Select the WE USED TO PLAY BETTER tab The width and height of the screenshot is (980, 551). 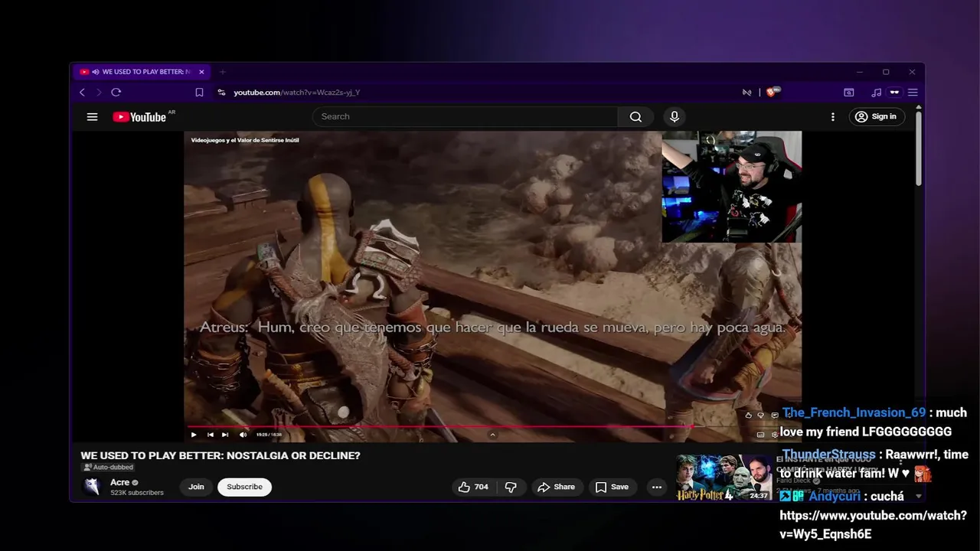coord(142,72)
